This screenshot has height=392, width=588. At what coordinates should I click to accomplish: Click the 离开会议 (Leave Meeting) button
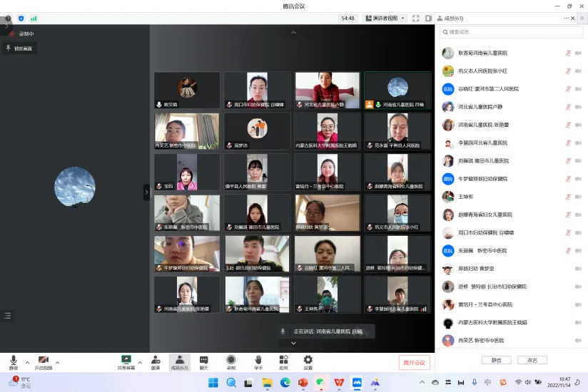[414, 362]
